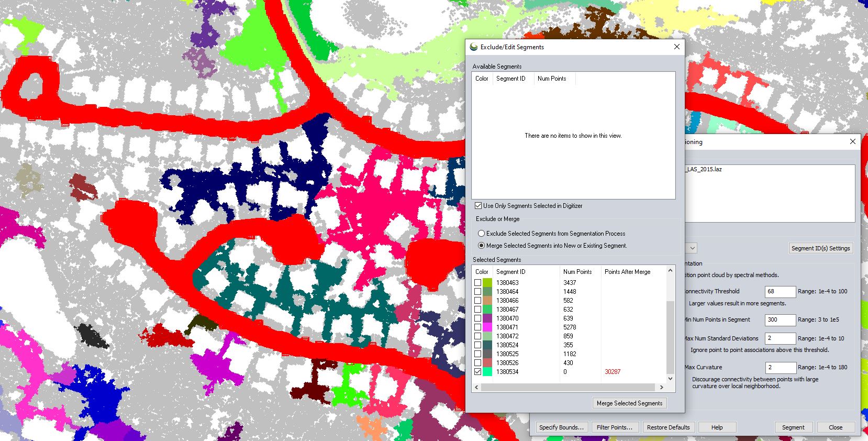Check the box for segment 1380472

coord(477,336)
